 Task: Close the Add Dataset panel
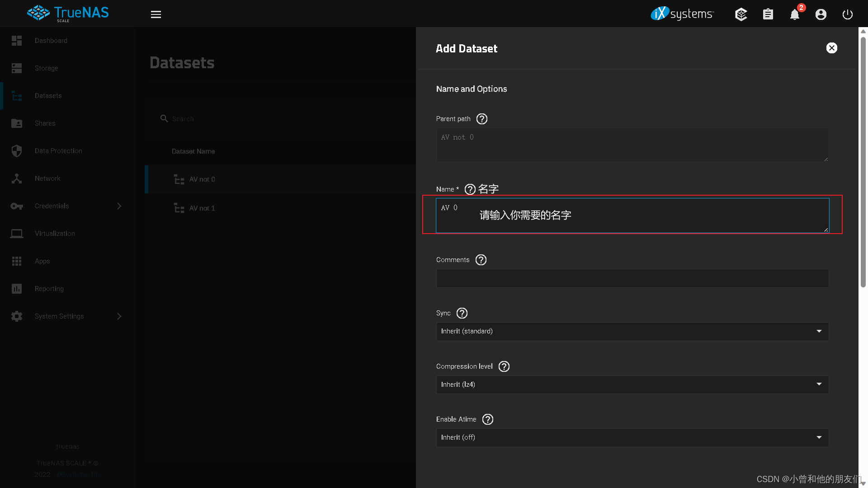(832, 48)
